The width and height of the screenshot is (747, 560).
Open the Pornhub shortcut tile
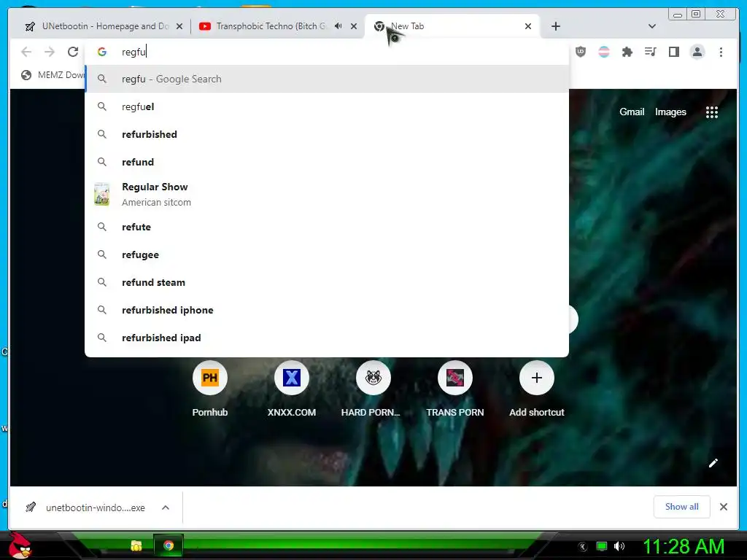pos(209,389)
